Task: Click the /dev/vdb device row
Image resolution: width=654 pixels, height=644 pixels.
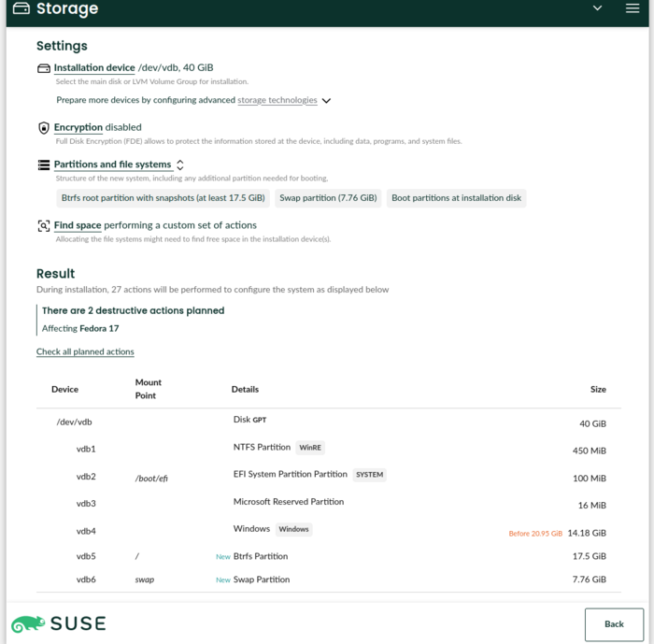Action: pos(75,422)
